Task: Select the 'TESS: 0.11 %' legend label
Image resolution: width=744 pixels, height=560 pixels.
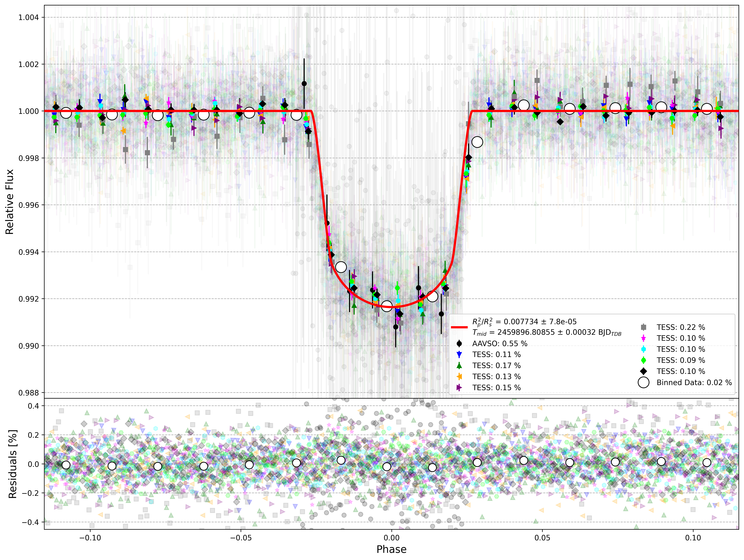Action: coord(497,354)
